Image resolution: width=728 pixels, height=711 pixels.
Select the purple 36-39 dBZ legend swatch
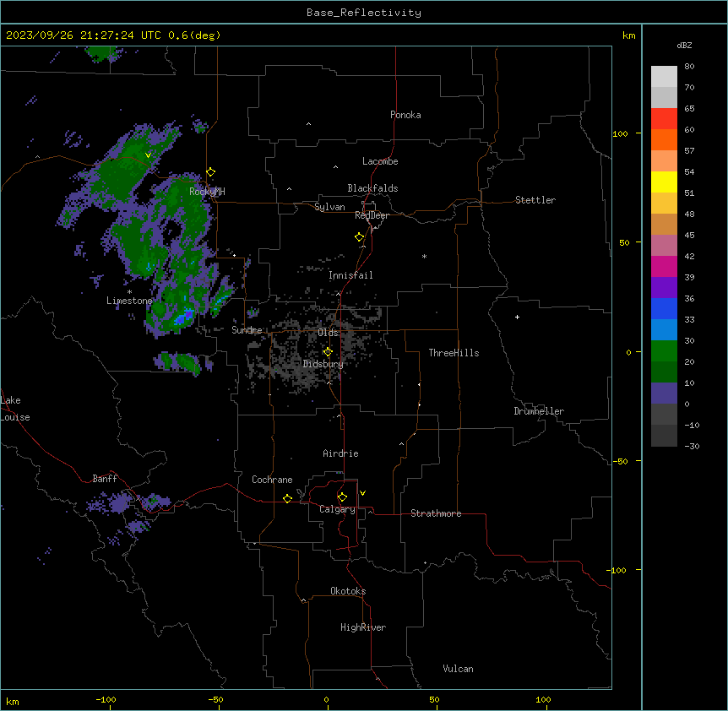[664, 288]
